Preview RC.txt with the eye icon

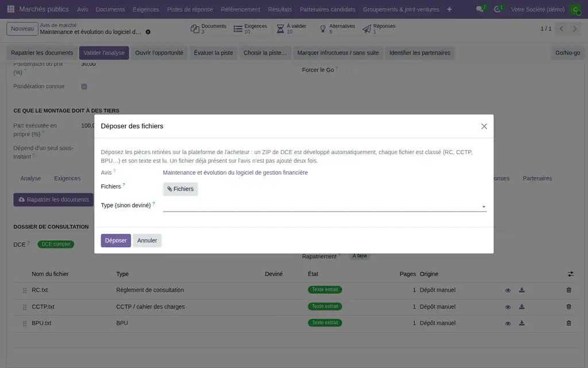pyautogui.click(x=508, y=290)
